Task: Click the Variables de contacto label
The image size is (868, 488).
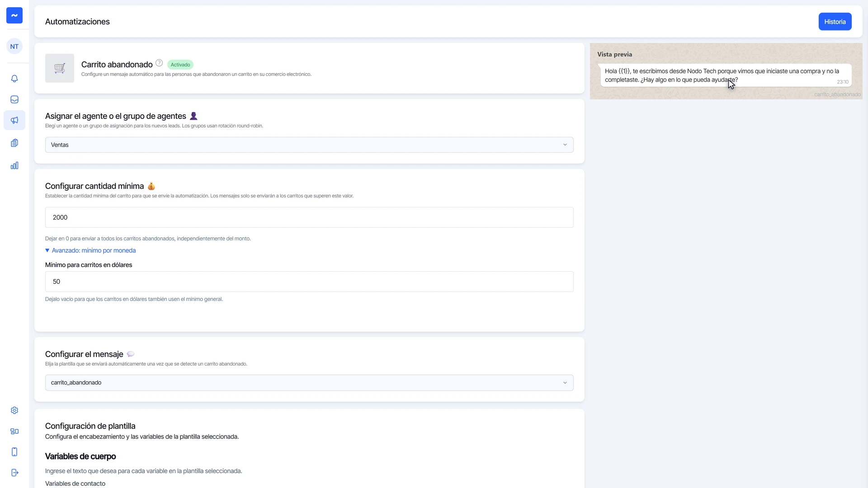Action: pyautogui.click(x=75, y=483)
